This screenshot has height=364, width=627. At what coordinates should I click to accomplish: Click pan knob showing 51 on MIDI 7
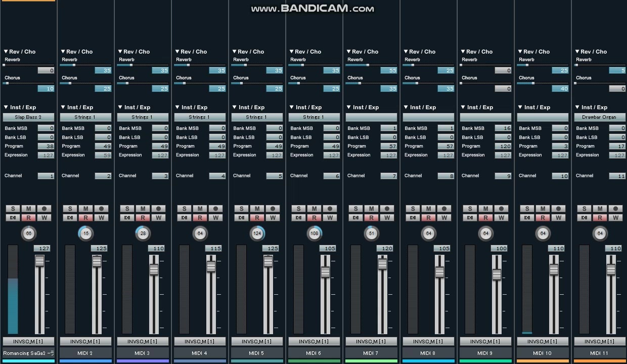[372, 234]
